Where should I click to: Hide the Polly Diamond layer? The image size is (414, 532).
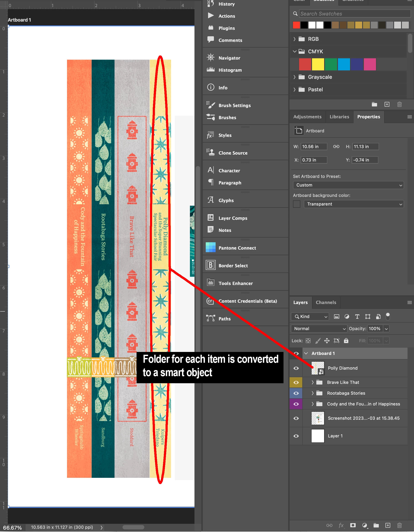pos(296,368)
